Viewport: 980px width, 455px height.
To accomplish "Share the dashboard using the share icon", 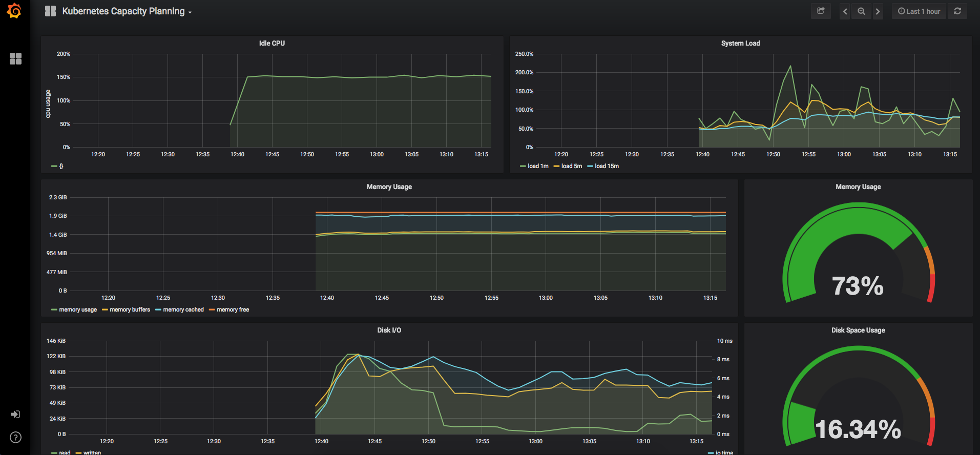I will pyautogui.click(x=821, y=11).
